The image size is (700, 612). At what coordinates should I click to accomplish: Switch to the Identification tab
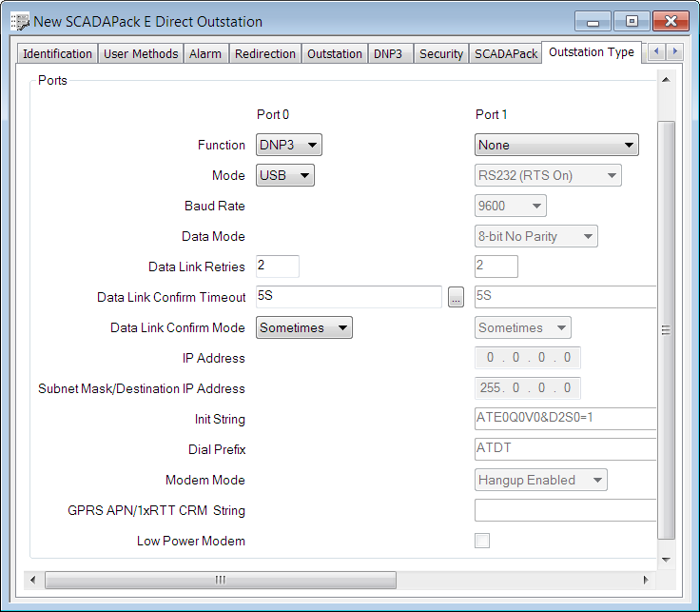point(57,54)
